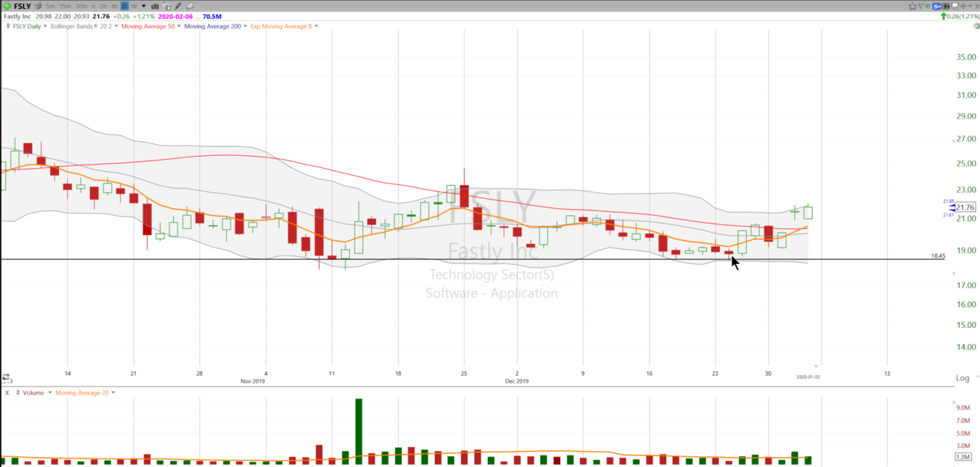Click the green plus add-symbol icon
980x467 pixels.
point(7,6)
